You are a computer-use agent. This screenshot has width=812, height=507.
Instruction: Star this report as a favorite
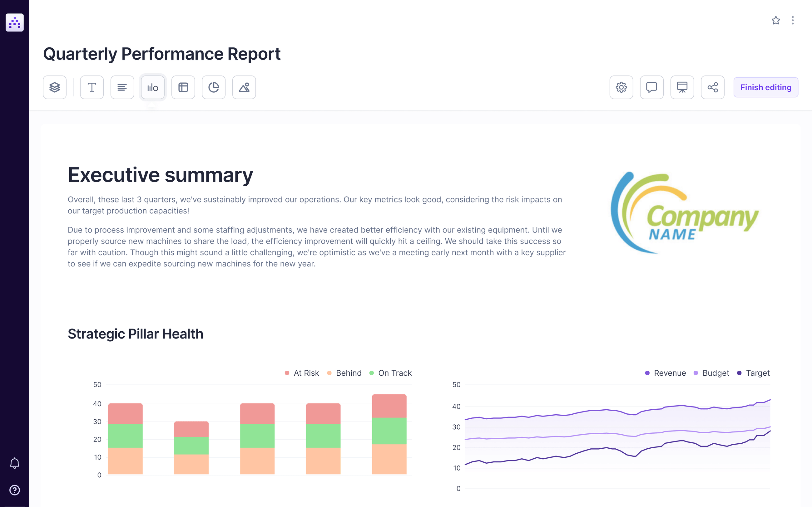[x=776, y=21]
